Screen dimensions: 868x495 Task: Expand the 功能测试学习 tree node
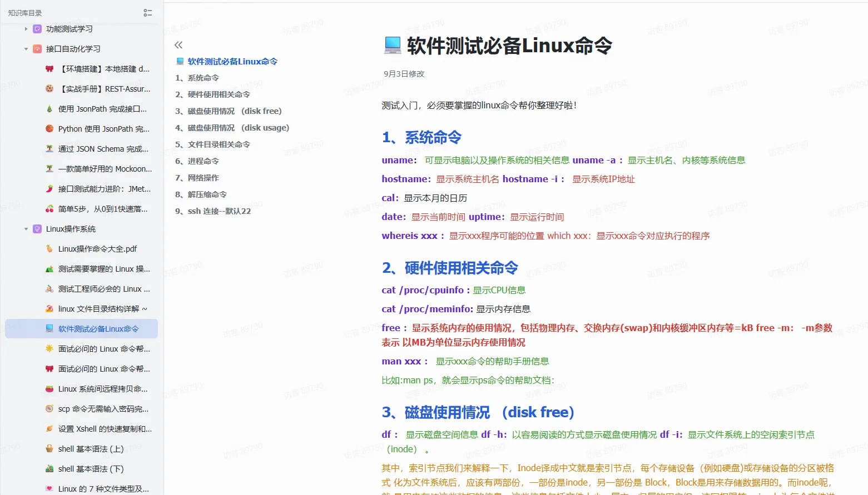pos(26,29)
